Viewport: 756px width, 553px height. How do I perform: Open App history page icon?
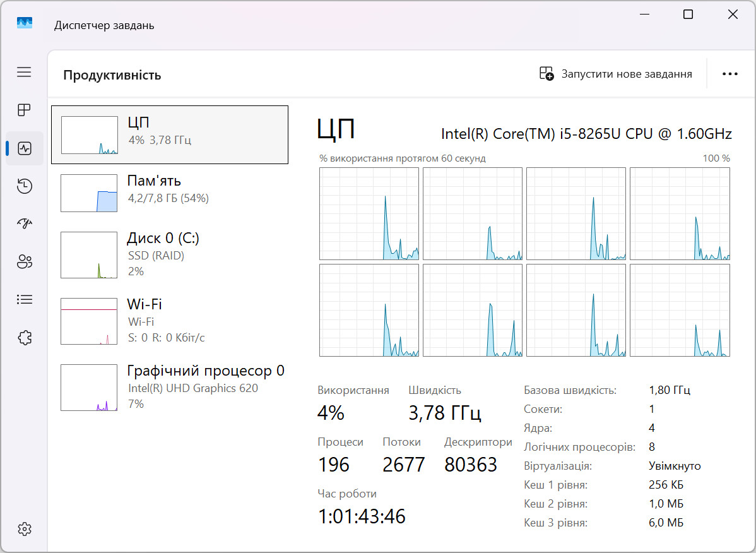(x=25, y=186)
